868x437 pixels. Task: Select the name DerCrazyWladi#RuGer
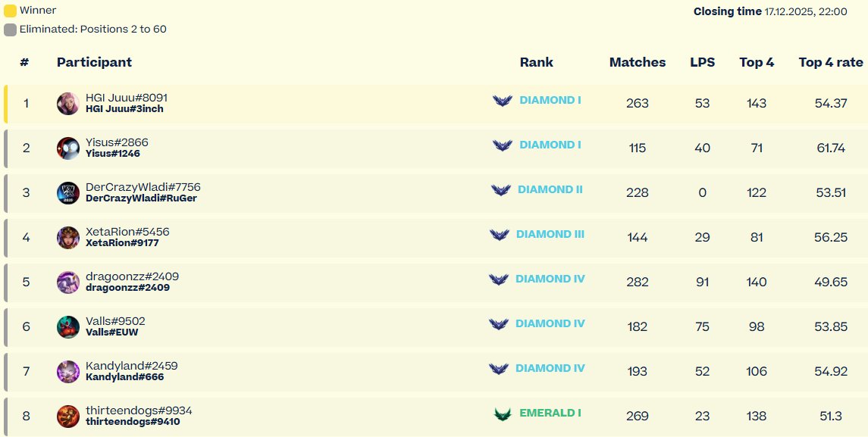click(141, 198)
